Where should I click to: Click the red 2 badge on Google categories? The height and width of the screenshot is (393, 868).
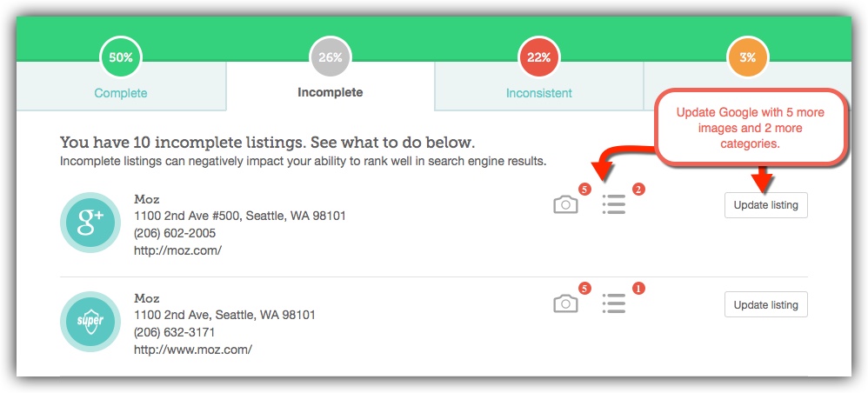point(638,190)
